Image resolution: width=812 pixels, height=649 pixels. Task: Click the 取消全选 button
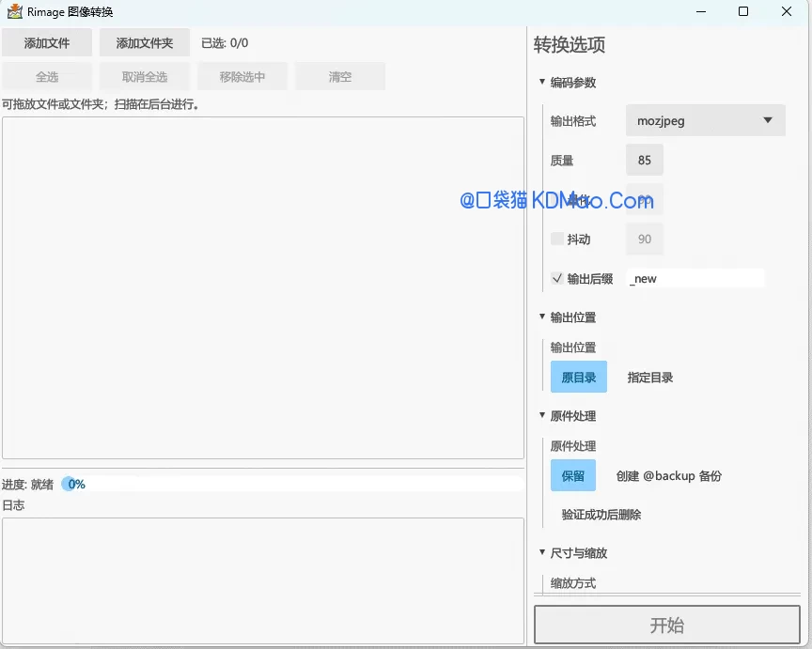coord(145,77)
